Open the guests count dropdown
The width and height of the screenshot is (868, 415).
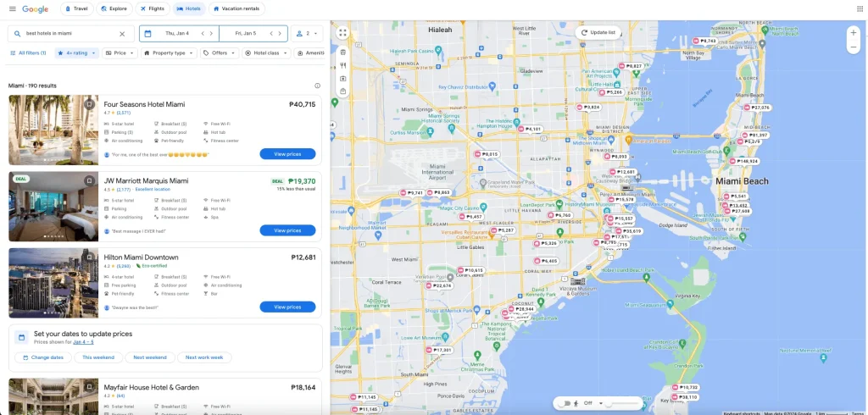pos(307,34)
